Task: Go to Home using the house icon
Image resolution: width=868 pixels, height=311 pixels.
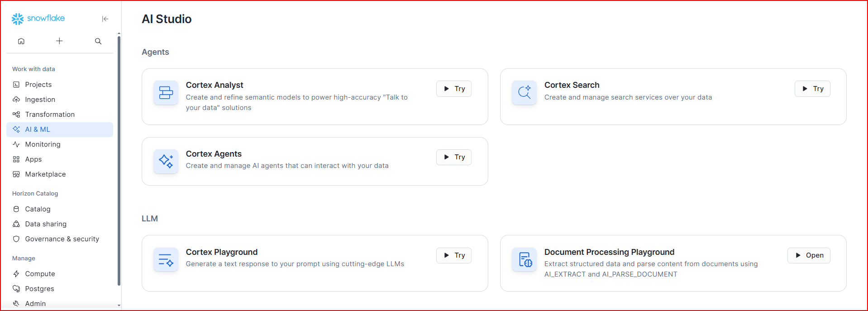Action: click(x=21, y=41)
